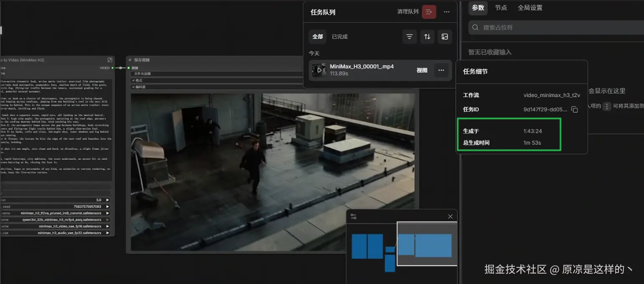The image size is (644, 284).
Task: Click the 文件名前缀 field on save node
Action: coord(216,74)
